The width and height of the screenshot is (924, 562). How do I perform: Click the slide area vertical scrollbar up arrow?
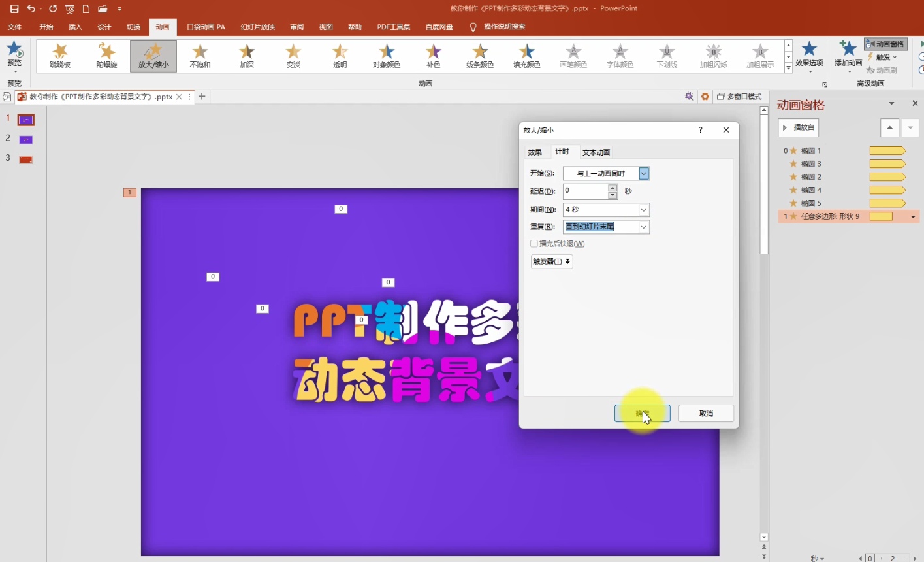764,110
